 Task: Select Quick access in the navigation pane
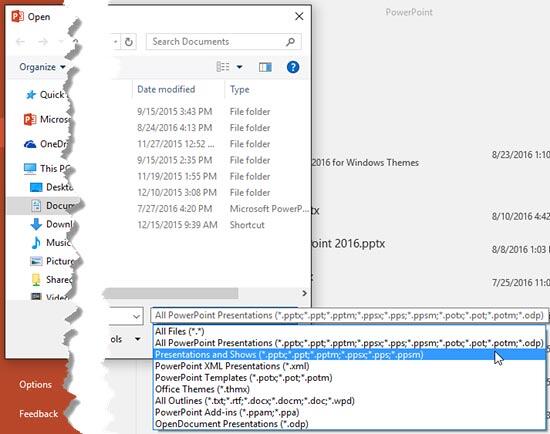click(x=46, y=95)
